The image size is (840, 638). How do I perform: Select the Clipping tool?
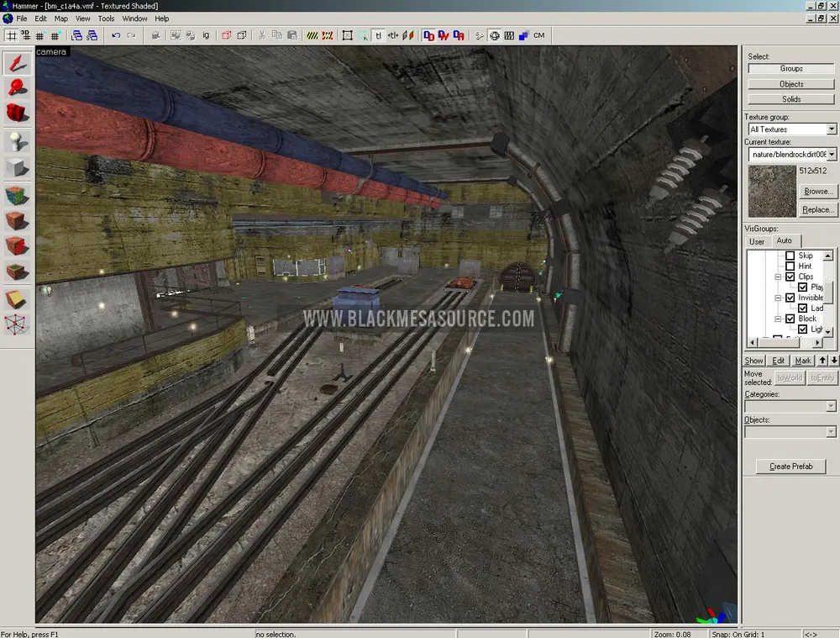tap(17, 298)
